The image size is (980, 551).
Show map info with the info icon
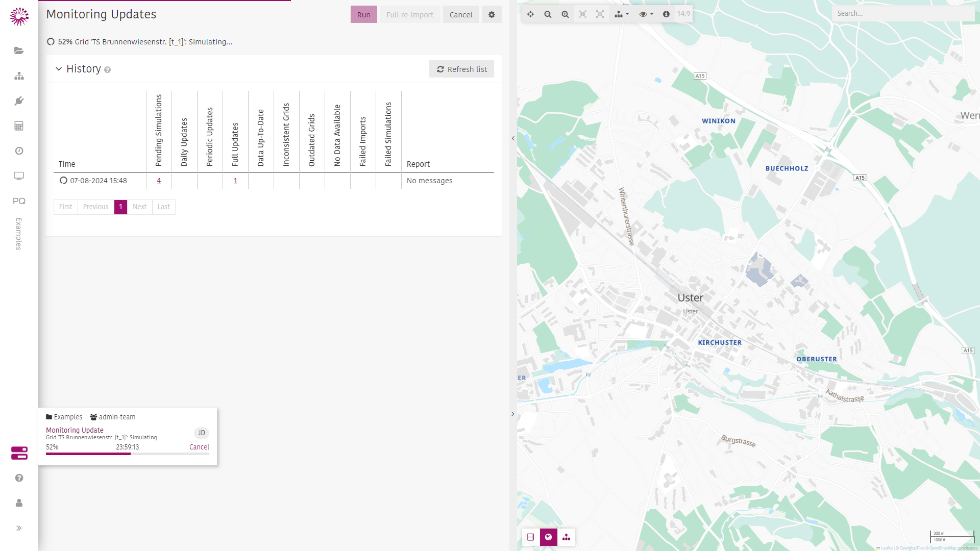tap(666, 14)
